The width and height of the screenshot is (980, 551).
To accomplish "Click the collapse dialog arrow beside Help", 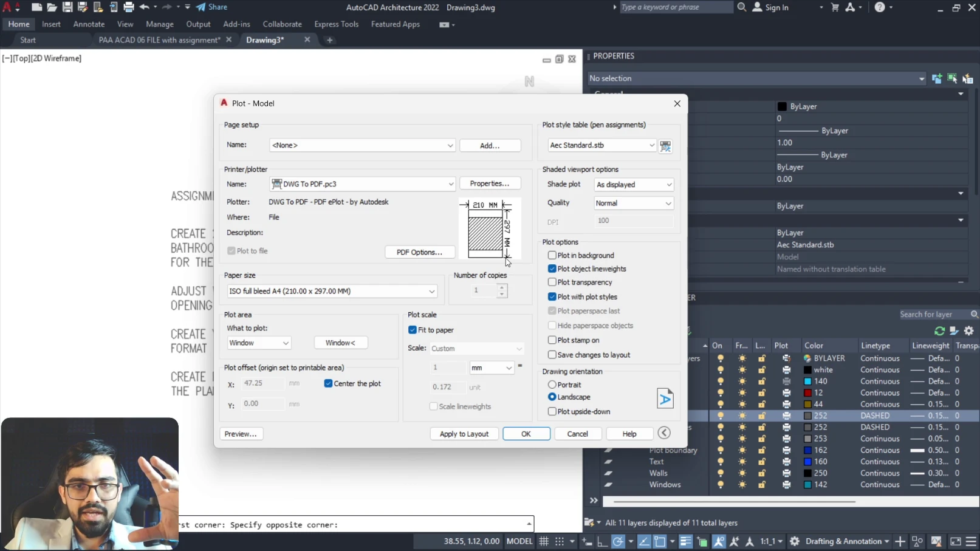I will pos(664,433).
